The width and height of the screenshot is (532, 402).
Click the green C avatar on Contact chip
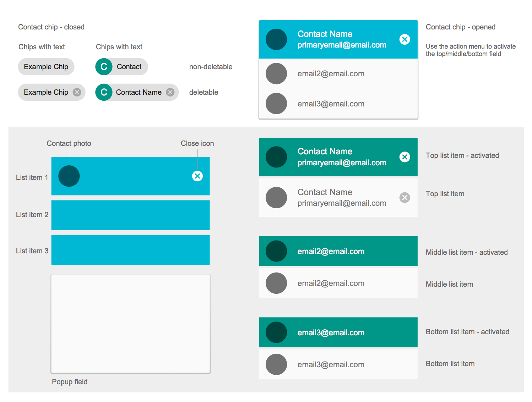click(104, 67)
